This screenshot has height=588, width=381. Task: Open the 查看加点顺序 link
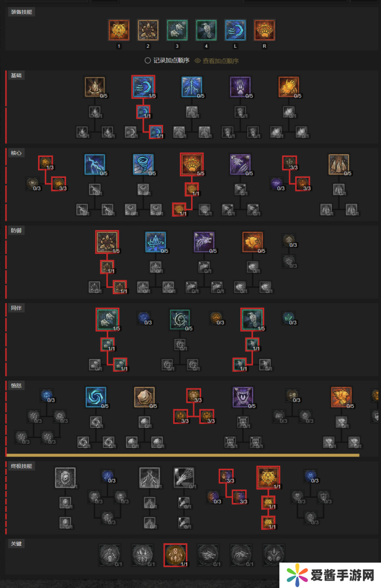[x=220, y=61]
